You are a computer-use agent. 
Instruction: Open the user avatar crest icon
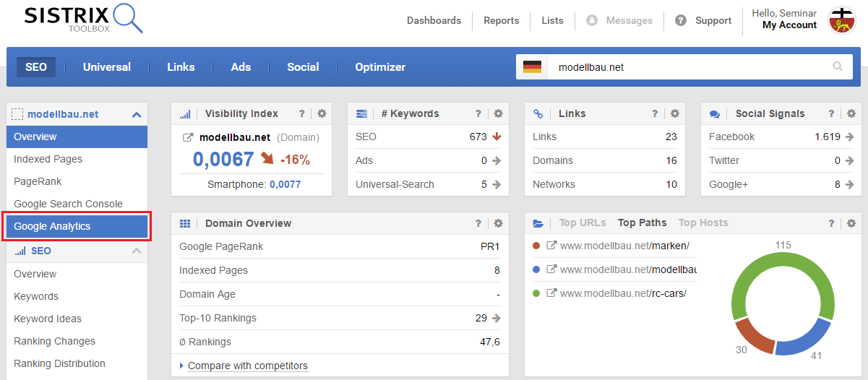pos(842,20)
